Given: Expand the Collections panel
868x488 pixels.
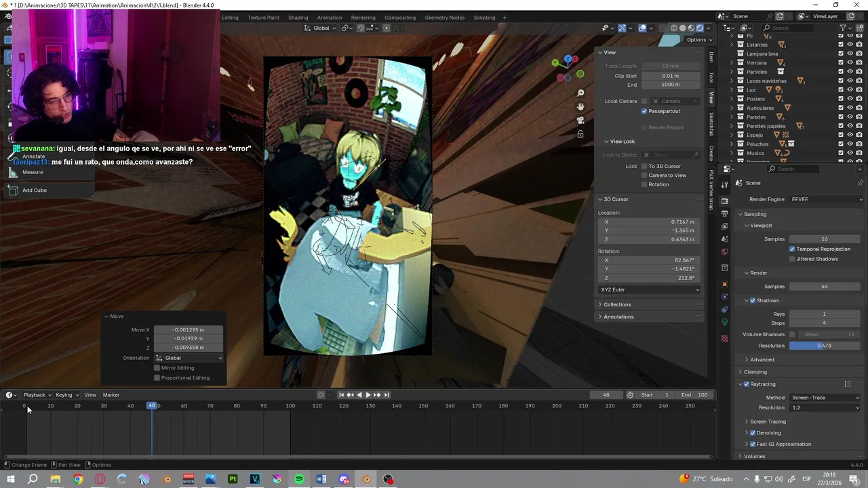Looking at the screenshot, I should pos(616,305).
